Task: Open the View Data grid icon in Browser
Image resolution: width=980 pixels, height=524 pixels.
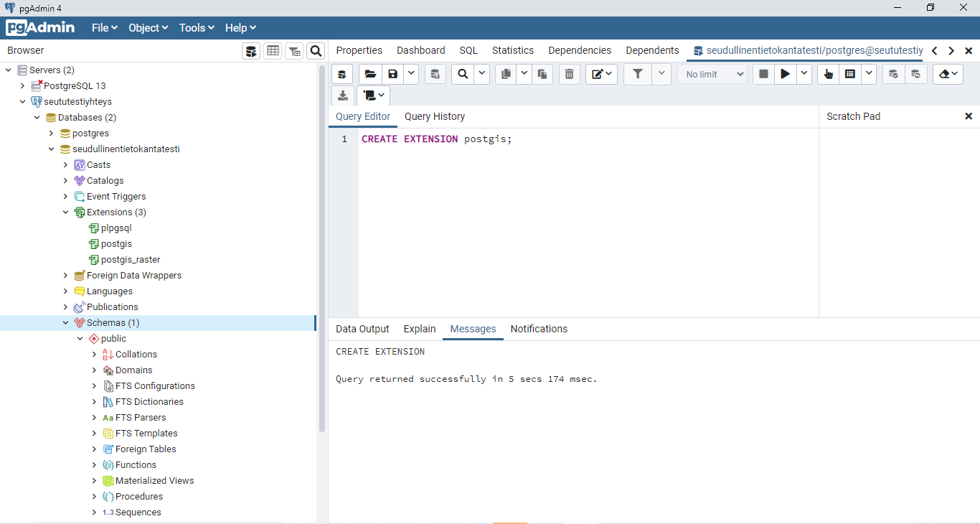Action: click(273, 50)
